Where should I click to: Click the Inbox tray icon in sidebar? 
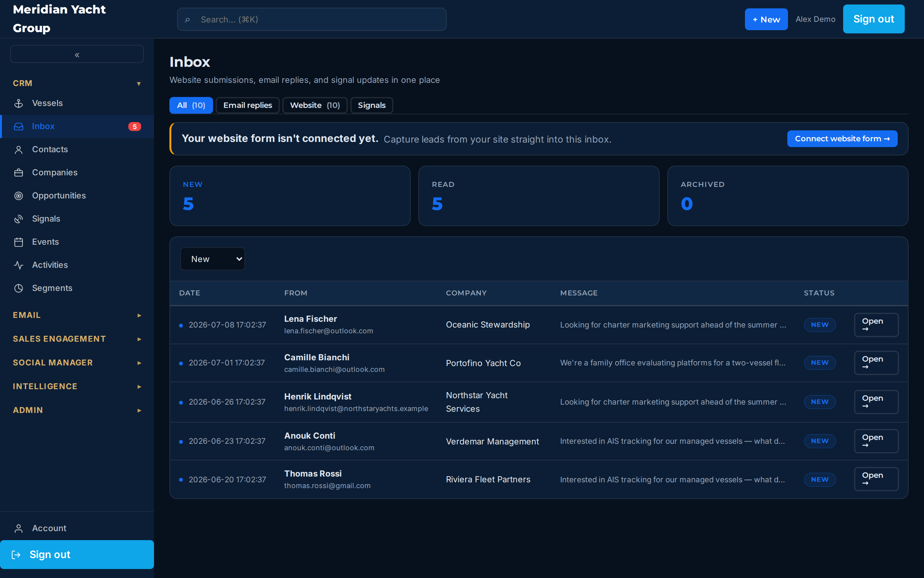[18, 127]
